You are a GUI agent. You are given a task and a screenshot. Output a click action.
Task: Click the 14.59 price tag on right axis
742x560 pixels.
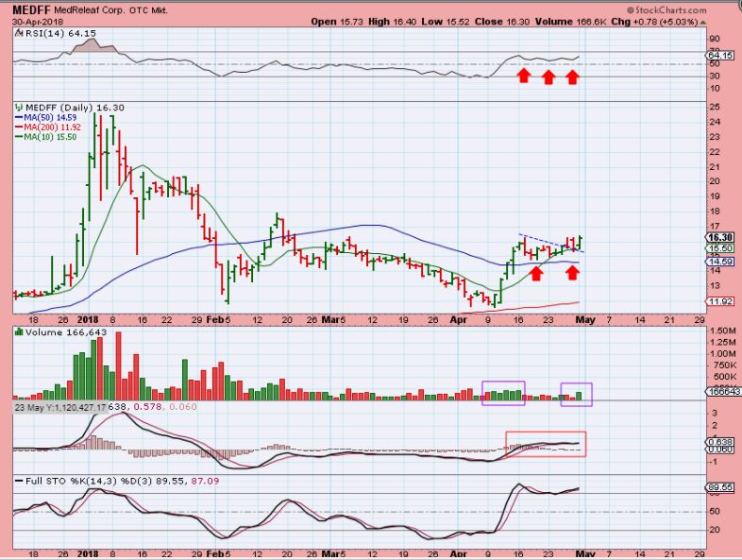click(719, 262)
